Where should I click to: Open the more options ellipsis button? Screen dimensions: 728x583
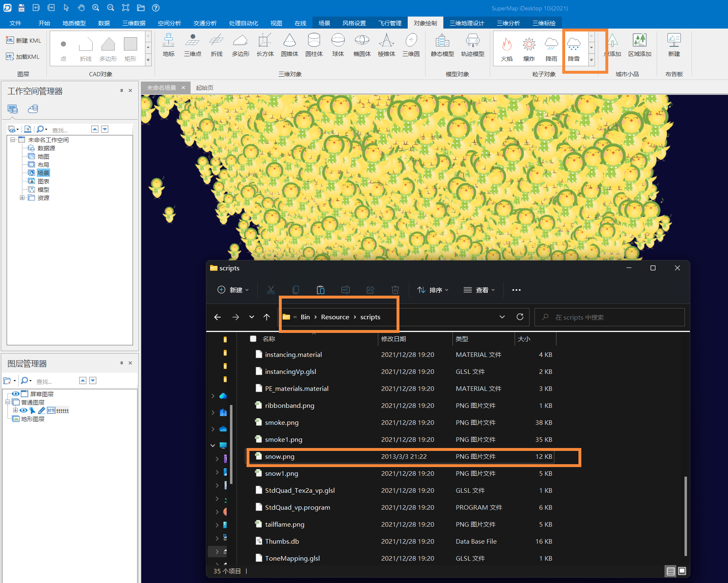pyautogui.click(x=516, y=290)
